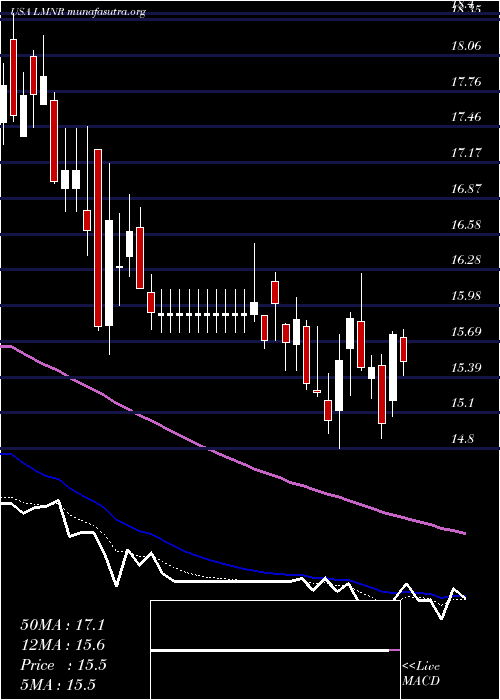
Task: Click the 'USA LMNR munafasutra.org' title text
Action: tap(78, 12)
